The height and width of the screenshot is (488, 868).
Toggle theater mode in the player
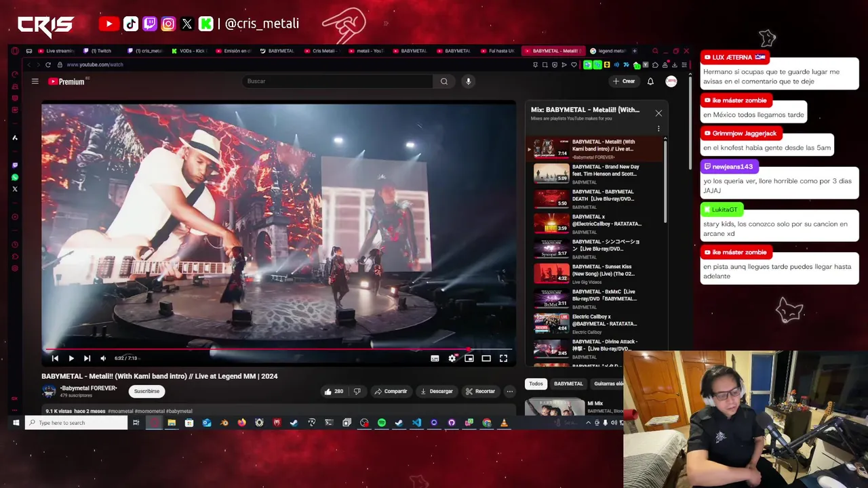click(x=486, y=358)
